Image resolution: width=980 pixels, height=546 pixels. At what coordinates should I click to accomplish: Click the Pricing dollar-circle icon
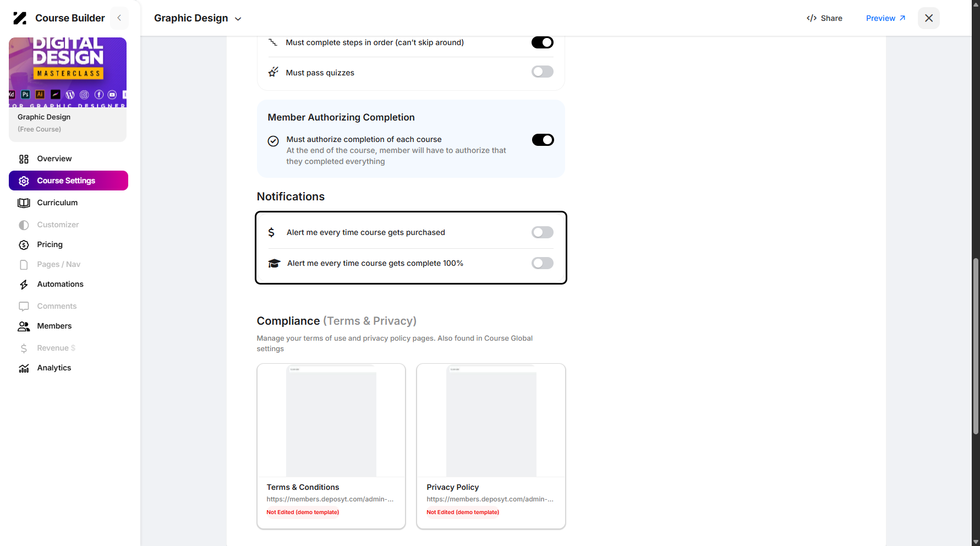[24, 245]
